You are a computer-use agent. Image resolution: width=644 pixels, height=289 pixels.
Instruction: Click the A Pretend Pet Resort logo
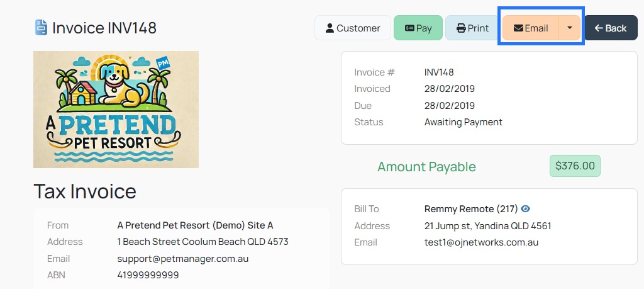point(116,110)
